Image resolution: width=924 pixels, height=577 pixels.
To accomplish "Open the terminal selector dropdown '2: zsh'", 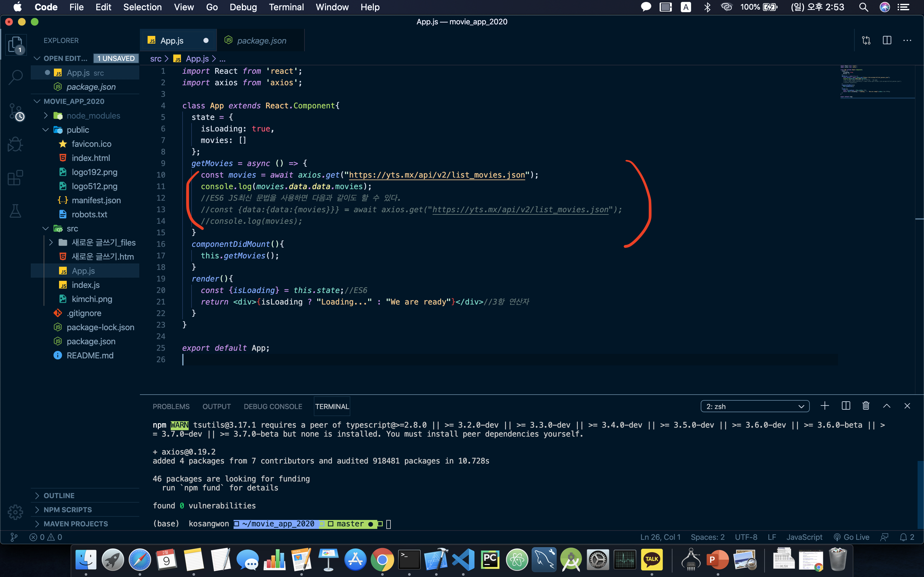I will pyautogui.click(x=755, y=406).
